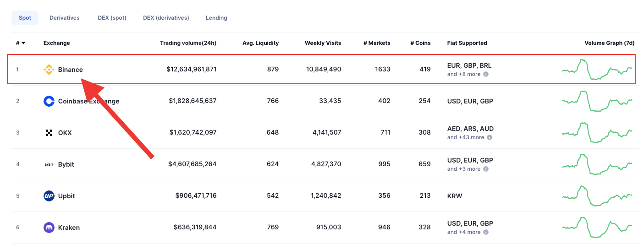Open the Upbit exchange link

click(x=66, y=196)
